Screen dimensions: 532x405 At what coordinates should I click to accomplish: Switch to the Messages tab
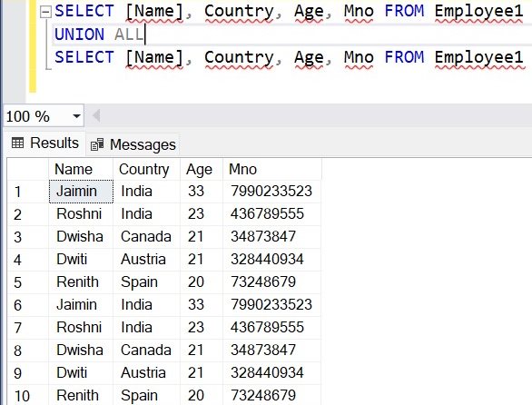point(133,144)
